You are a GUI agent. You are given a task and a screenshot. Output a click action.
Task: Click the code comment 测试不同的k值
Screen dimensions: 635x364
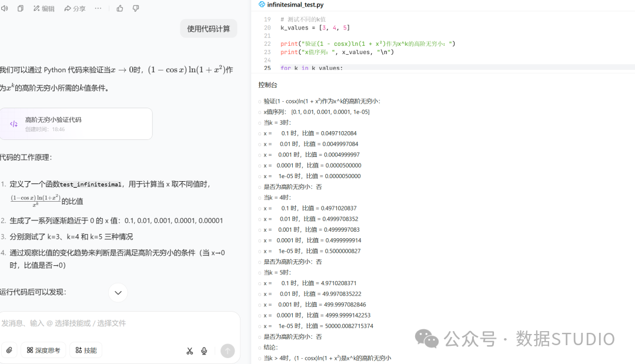tap(303, 19)
